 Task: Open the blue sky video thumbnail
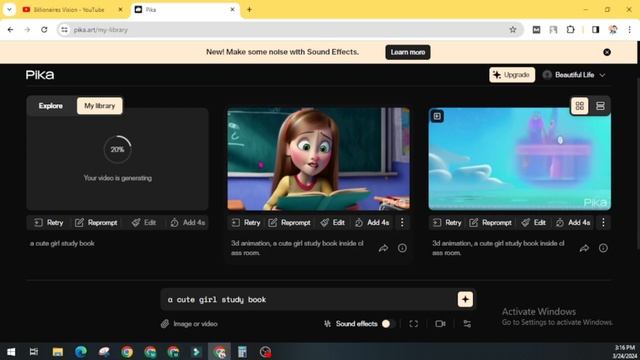pyautogui.click(x=520, y=159)
